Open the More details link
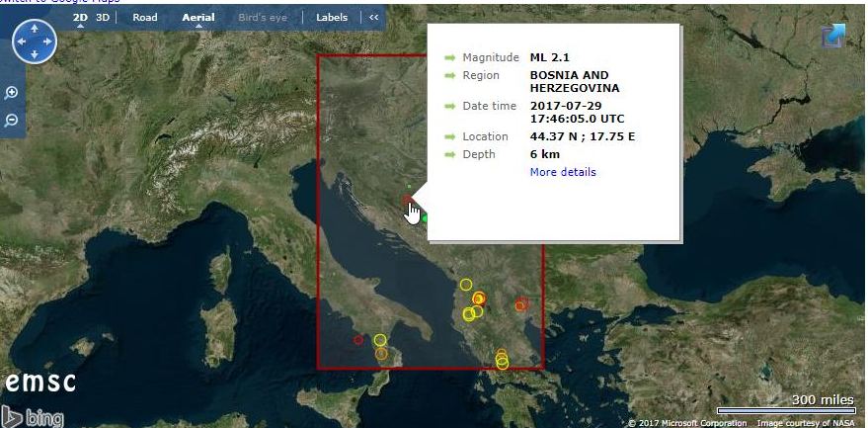This screenshot has width=868, height=428. coord(563,172)
